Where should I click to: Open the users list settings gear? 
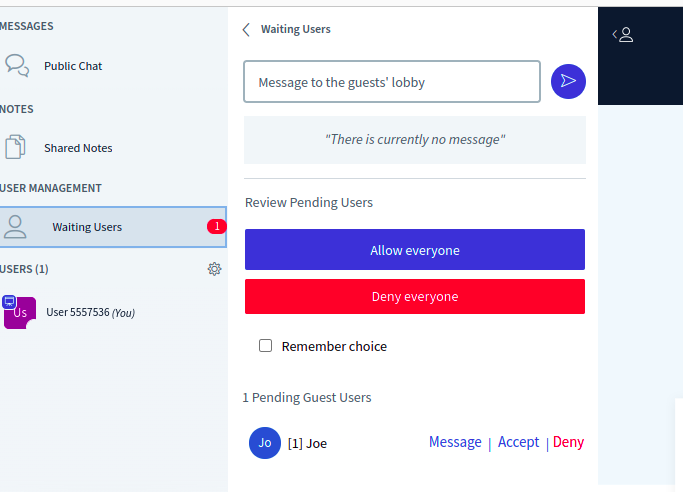click(214, 269)
